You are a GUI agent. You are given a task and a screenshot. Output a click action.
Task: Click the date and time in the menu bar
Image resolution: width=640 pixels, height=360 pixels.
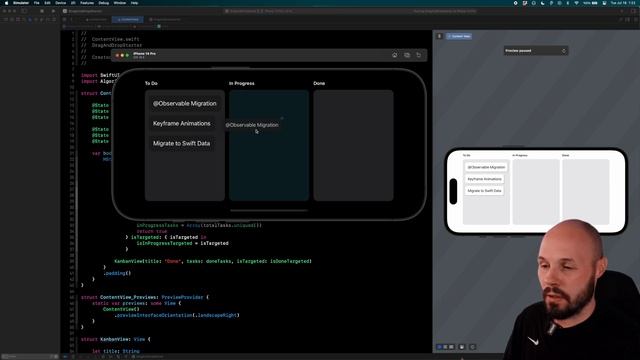[623, 3]
